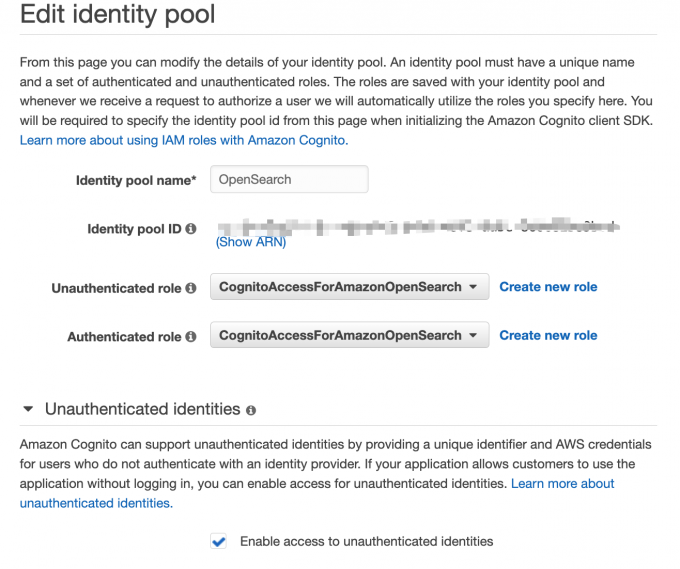Viewport: 680px width, 569px height.
Task: Click info icon beside Authenticated role
Action: (191, 337)
